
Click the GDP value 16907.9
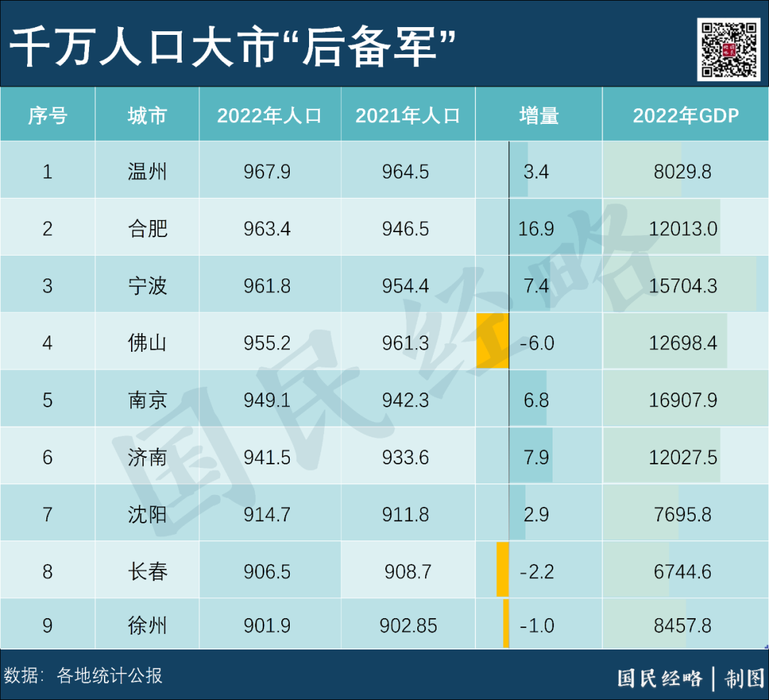tap(683, 399)
